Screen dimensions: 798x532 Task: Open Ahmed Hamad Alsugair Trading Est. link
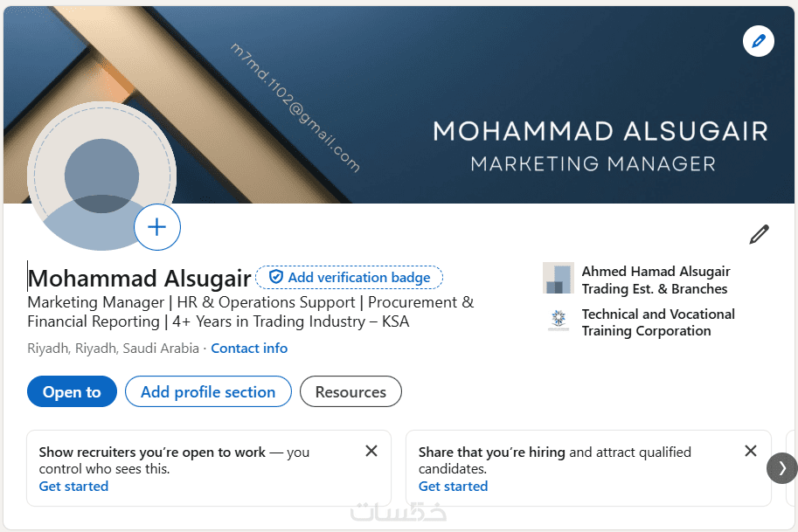click(x=656, y=280)
